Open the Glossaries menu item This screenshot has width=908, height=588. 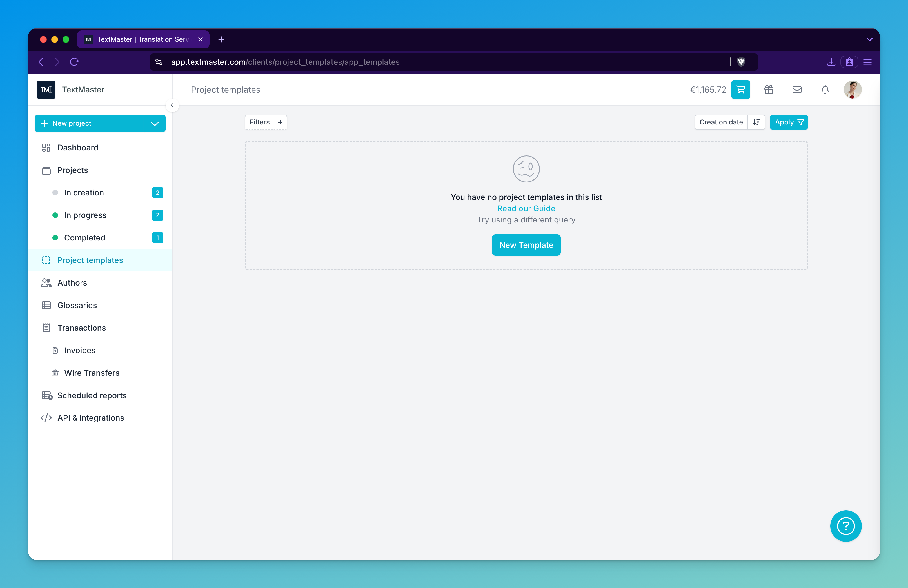[x=77, y=305]
